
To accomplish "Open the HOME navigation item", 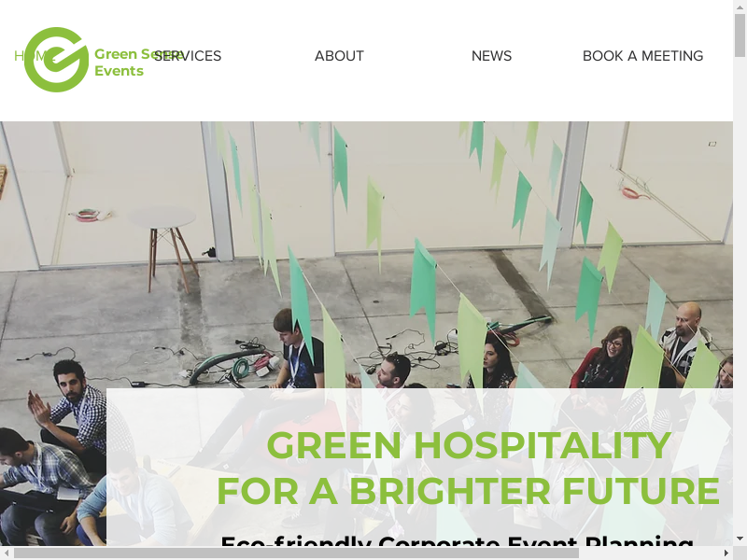I will click(31, 56).
